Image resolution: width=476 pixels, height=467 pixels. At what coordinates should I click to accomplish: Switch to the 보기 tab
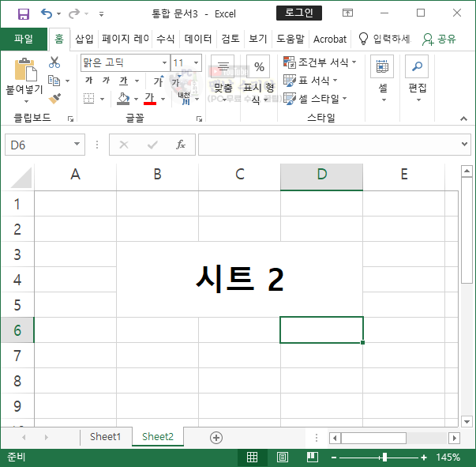coord(257,39)
